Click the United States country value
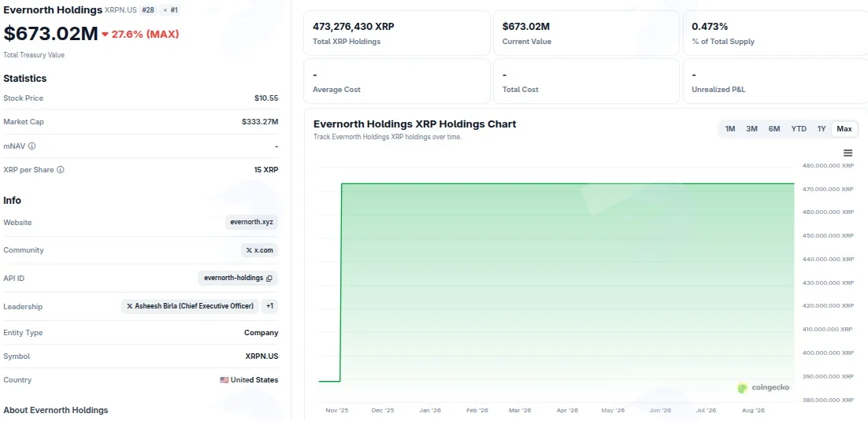This screenshot has height=421, width=868. (249, 380)
